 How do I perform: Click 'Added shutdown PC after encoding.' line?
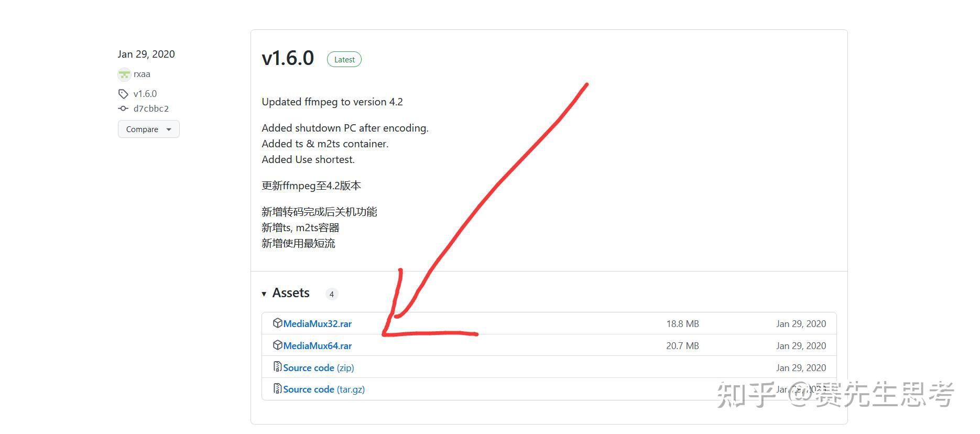pos(345,128)
